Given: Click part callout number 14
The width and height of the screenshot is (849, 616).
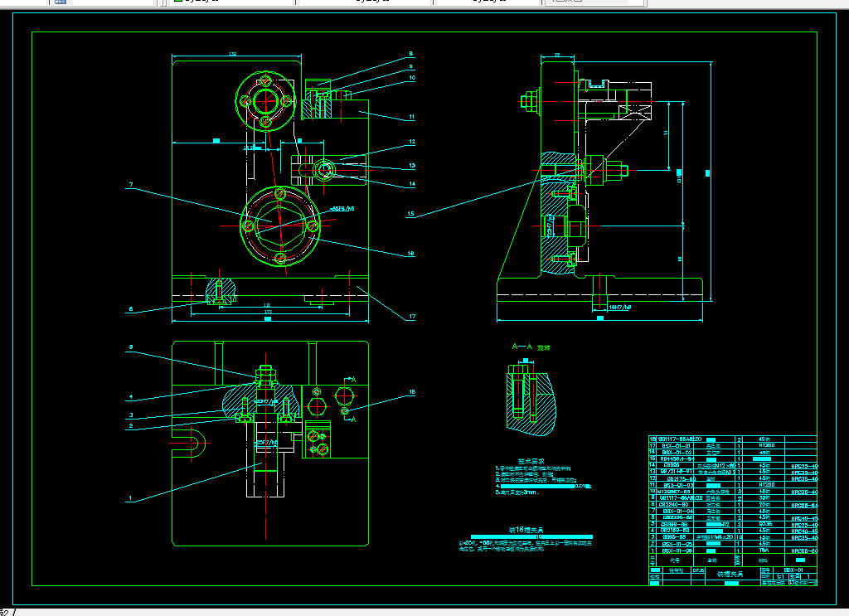Looking at the screenshot, I should tap(412, 184).
